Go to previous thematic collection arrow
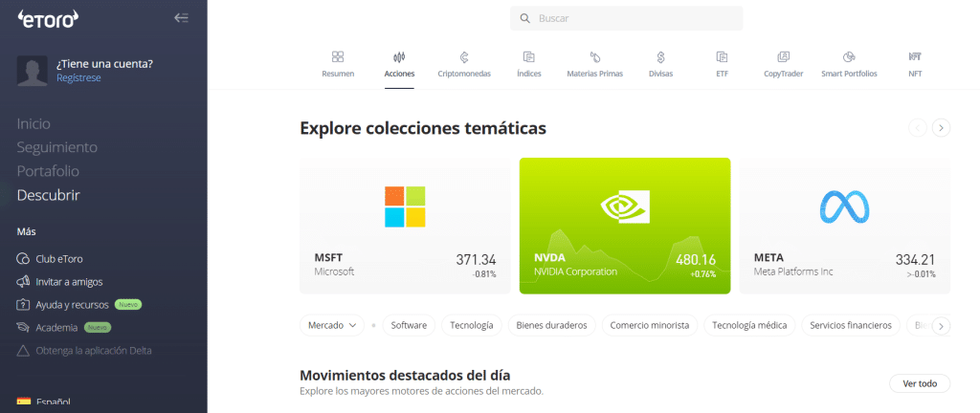This screenshot has height=413, width=980. coord(918,128)
